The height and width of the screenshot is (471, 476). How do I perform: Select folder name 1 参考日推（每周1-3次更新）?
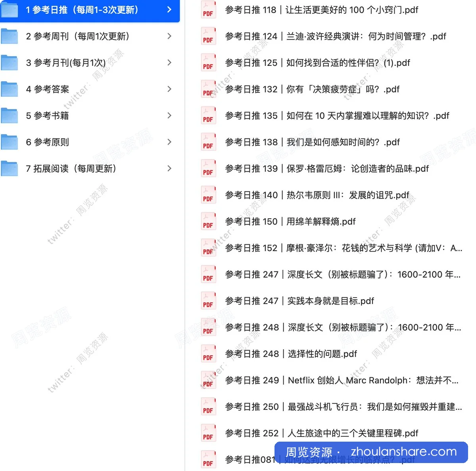[82, 10]
